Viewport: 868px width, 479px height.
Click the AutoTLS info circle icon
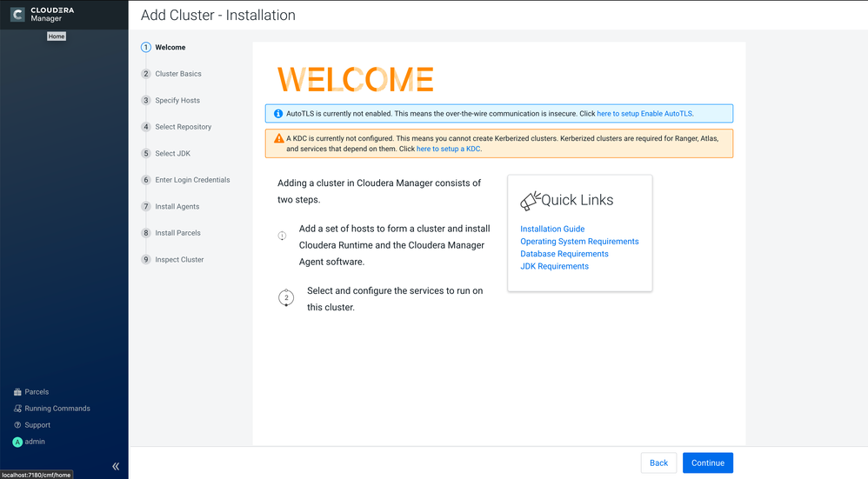tap(278, 113)
